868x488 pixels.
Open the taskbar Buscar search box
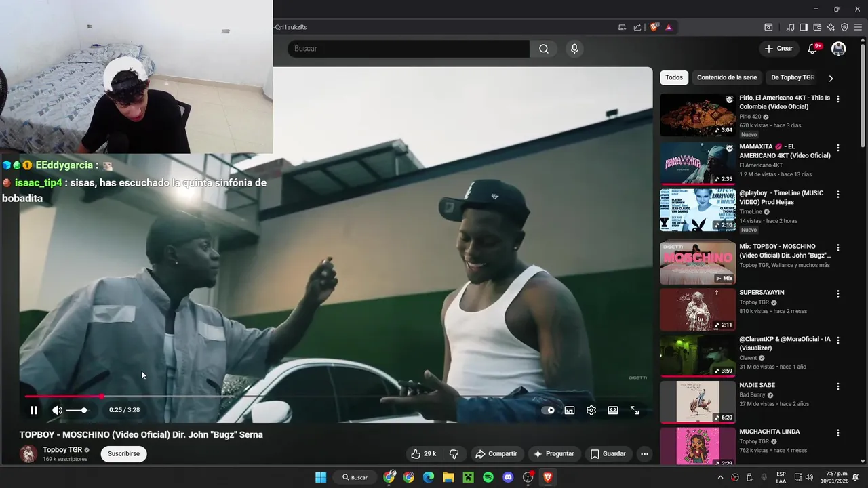click(x=355, y=477)
